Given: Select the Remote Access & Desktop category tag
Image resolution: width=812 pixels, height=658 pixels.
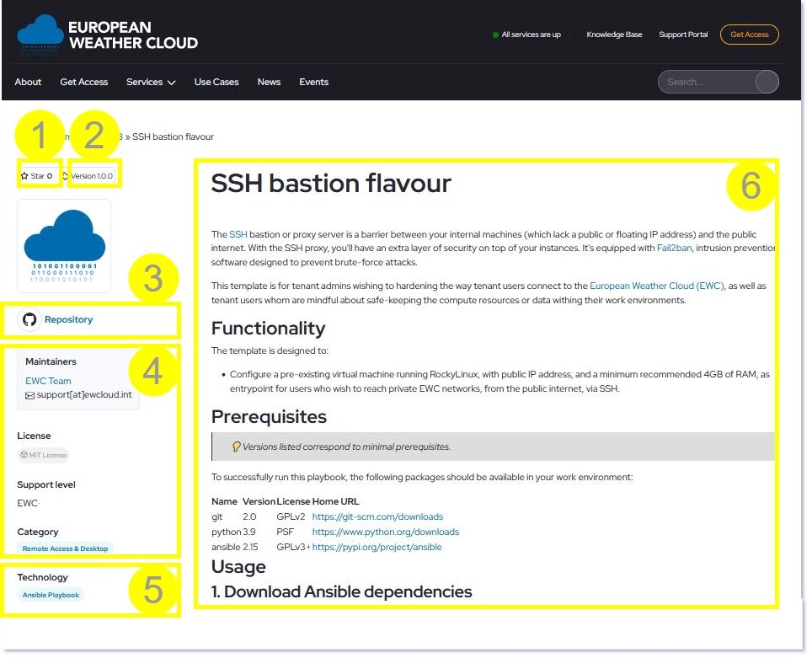Looking at the screenshot, I should click(65, 548).
